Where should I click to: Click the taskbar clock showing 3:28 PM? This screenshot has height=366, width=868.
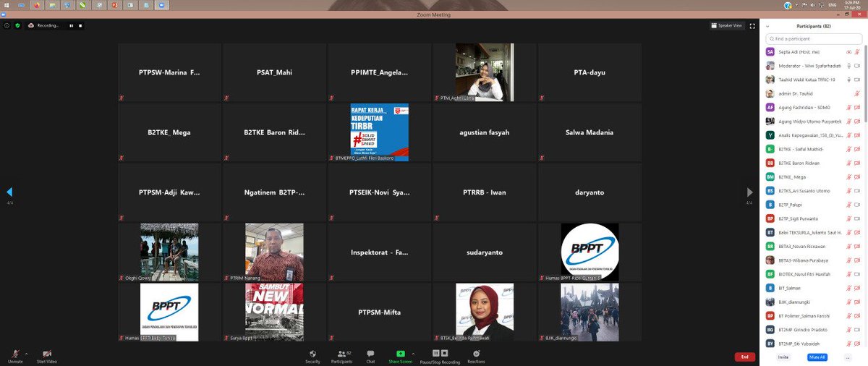point(853,5)
